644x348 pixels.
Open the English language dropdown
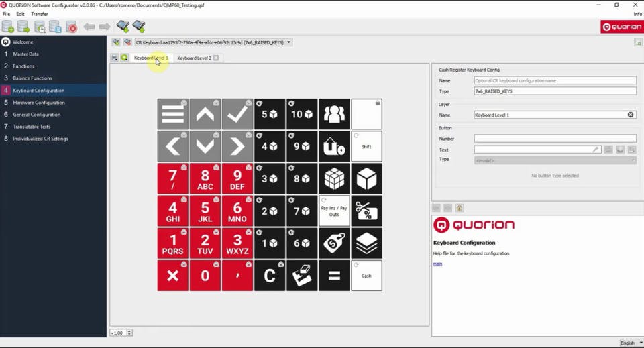631,343
